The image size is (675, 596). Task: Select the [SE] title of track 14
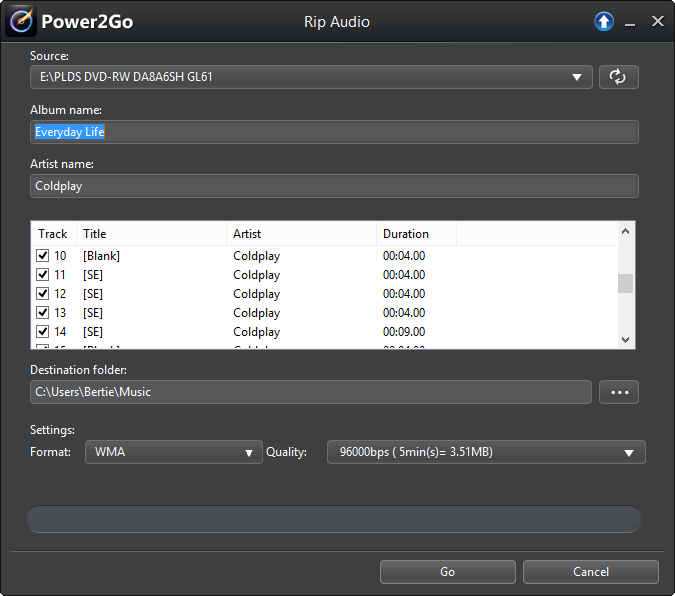pos(93,332)
